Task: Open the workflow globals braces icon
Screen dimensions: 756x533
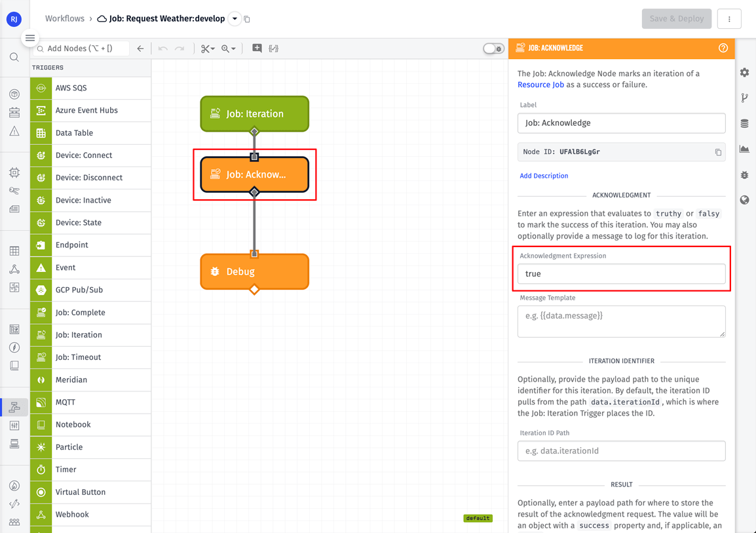Action: tap(274, 49)
